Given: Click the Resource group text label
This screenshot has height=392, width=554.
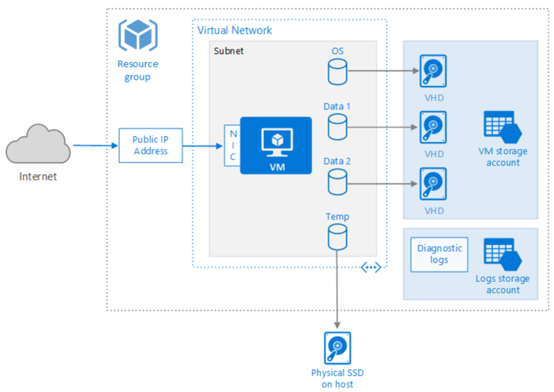Looking at the screenshot, I should pyautogui.click(x=137, y=71).
